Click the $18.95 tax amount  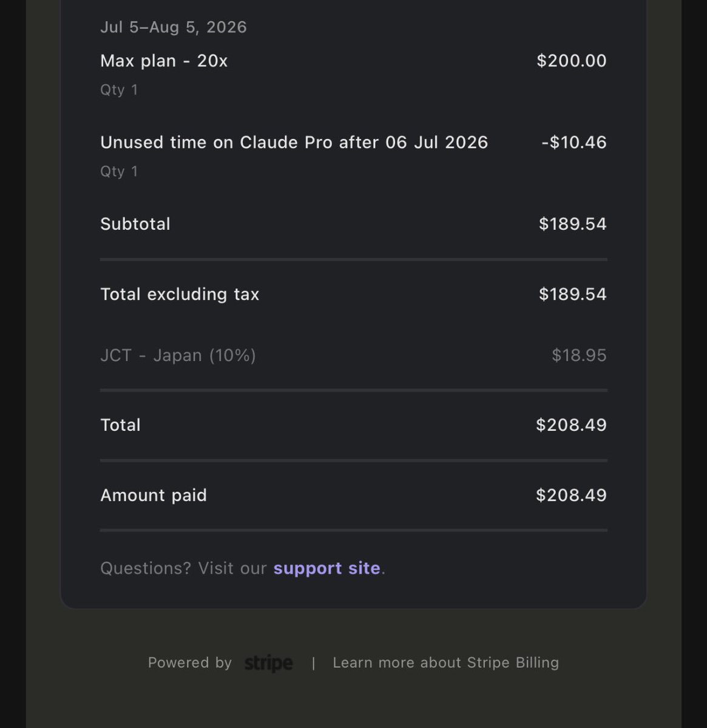pyautogui.click(x=579, y=355)
